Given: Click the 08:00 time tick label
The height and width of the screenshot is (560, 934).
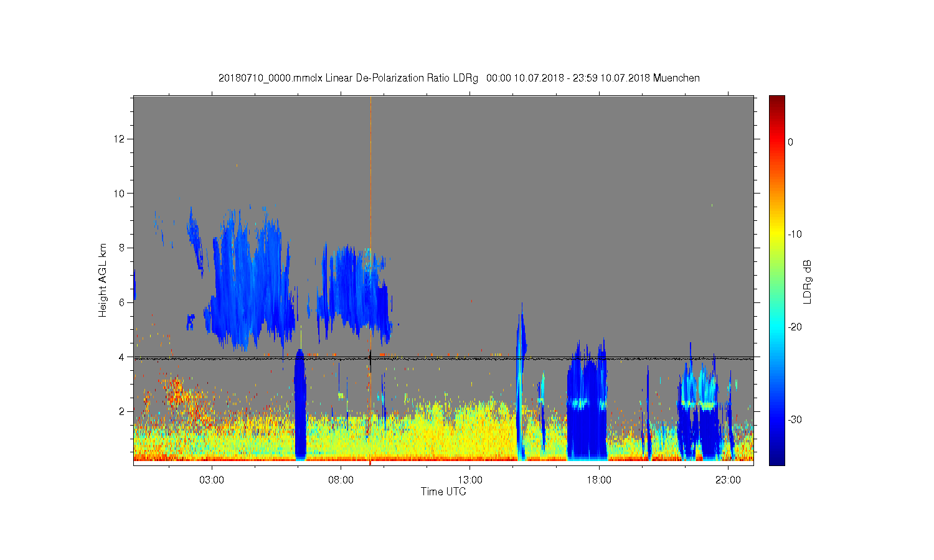Looking at the screenshot, I should [341, 480].
